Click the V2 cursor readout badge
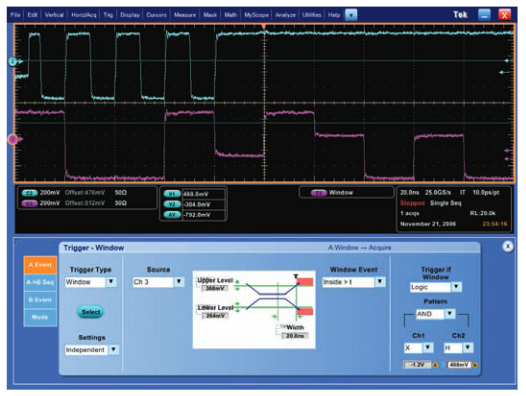The height and width of the screenshot is (396, 526). (x=172, y=204)
